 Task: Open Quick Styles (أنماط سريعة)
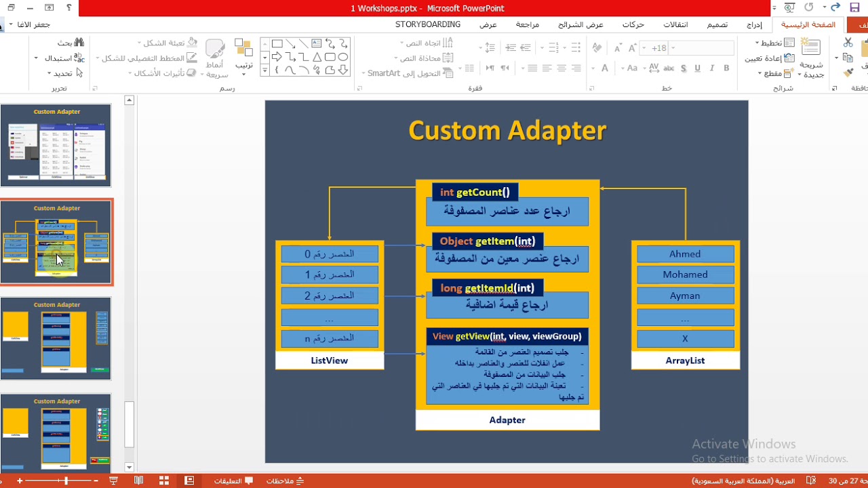(x=215, y=58)
